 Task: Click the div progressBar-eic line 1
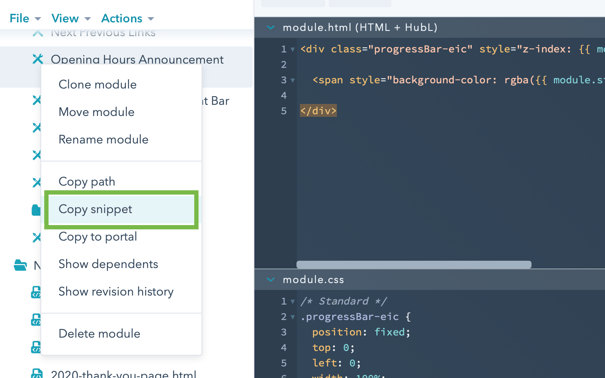[x=452, y=49]
